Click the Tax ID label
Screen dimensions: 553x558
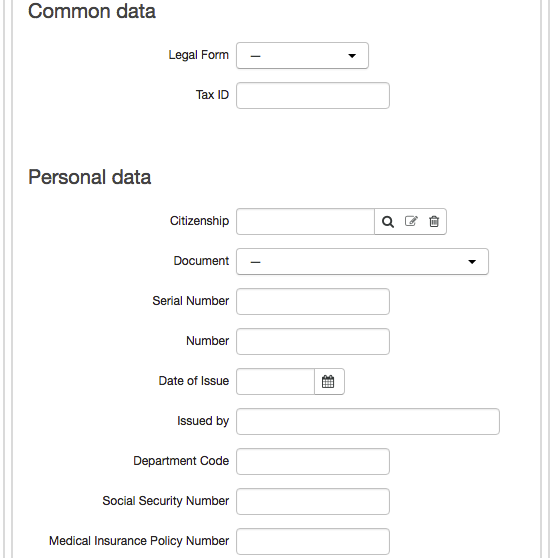point(212,95)
